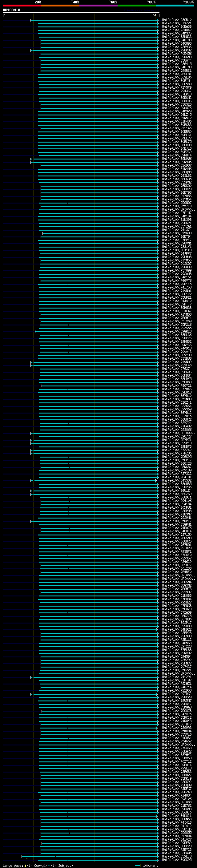Select label UniRef100_Q27150

176,535
